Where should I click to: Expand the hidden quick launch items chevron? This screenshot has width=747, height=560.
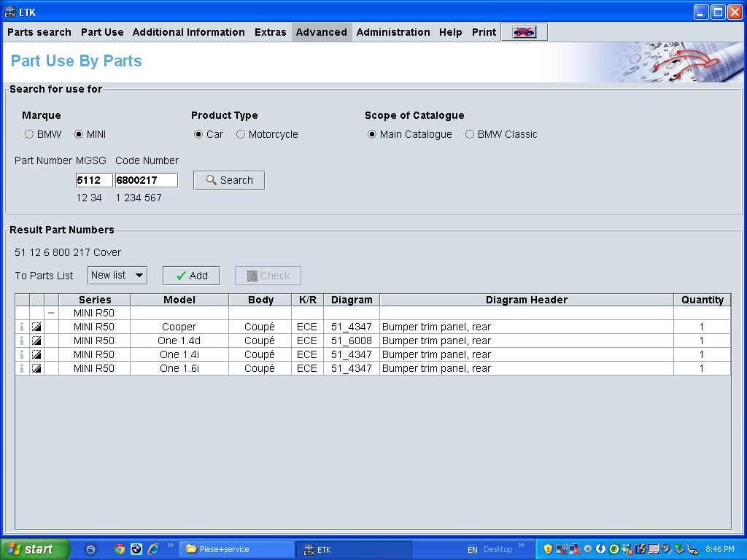coord(171,545)
